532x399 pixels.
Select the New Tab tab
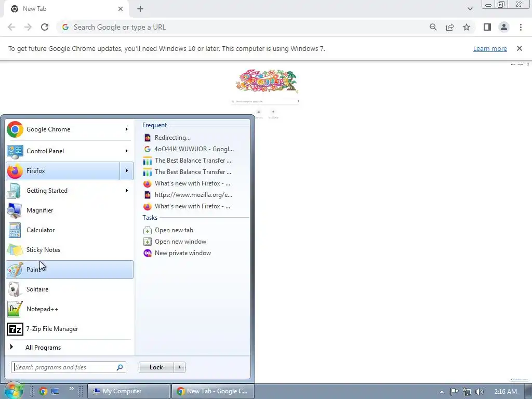(x=66, y=9)
